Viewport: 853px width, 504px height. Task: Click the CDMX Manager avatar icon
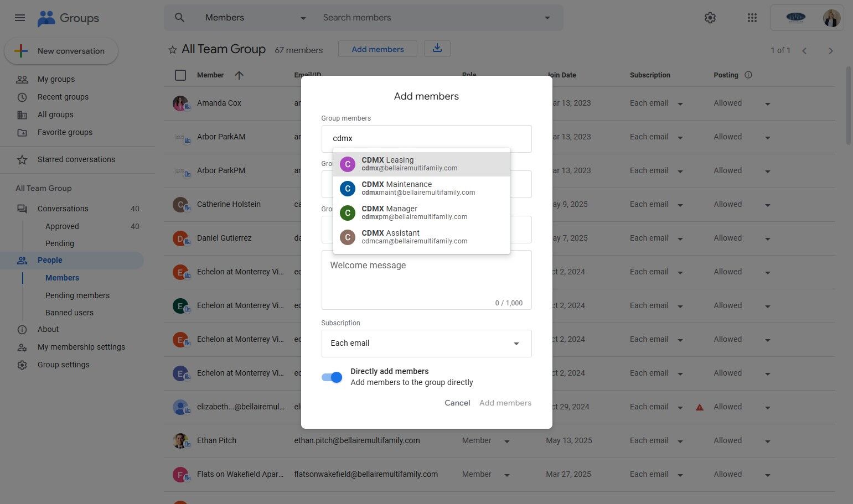pyautogui.click(x=348, y=213)
